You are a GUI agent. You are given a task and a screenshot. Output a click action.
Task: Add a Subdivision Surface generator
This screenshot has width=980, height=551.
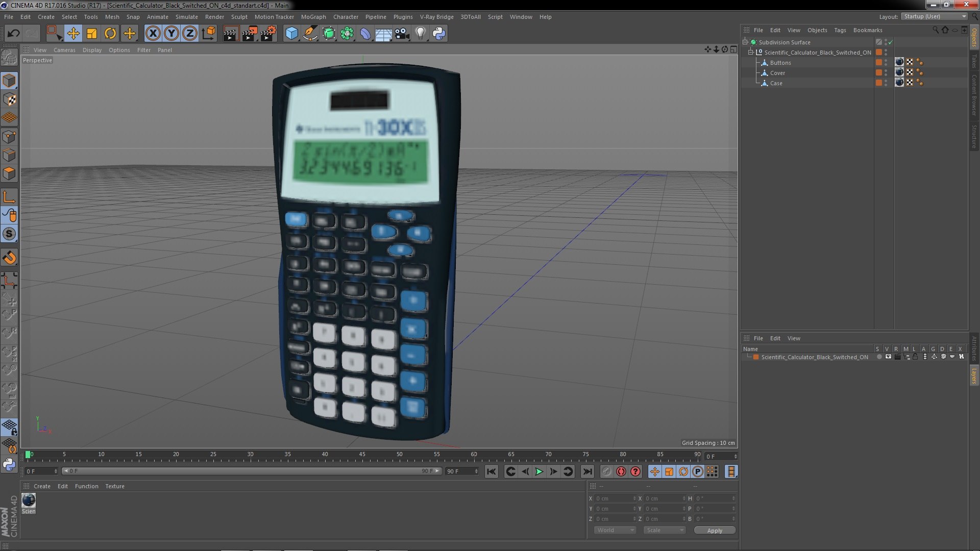pyautogui.click(x=329, y=34)
